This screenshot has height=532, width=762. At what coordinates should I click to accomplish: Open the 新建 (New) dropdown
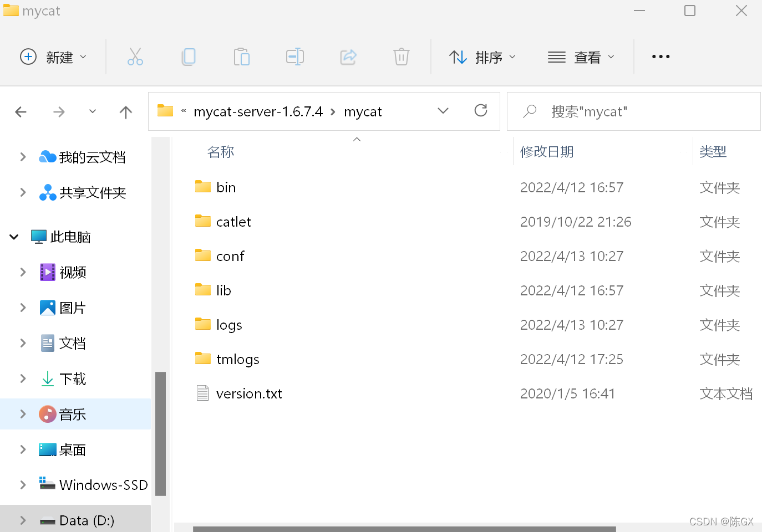tap(53, 57)
